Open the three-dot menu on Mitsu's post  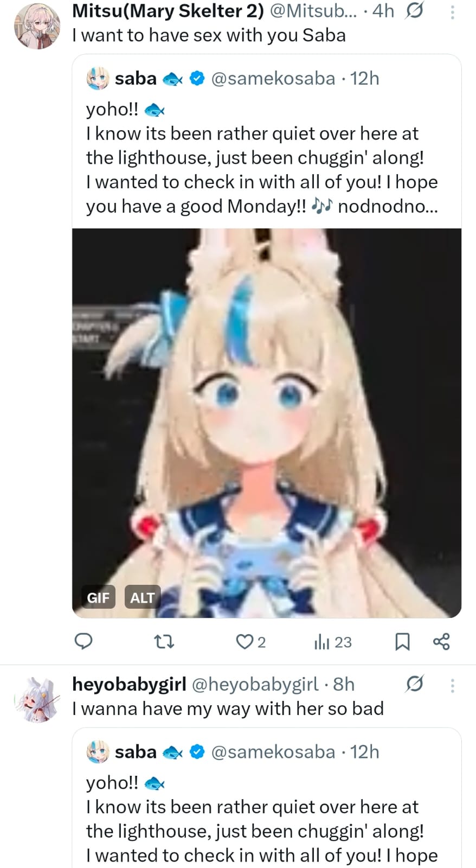tap(452, 11)
